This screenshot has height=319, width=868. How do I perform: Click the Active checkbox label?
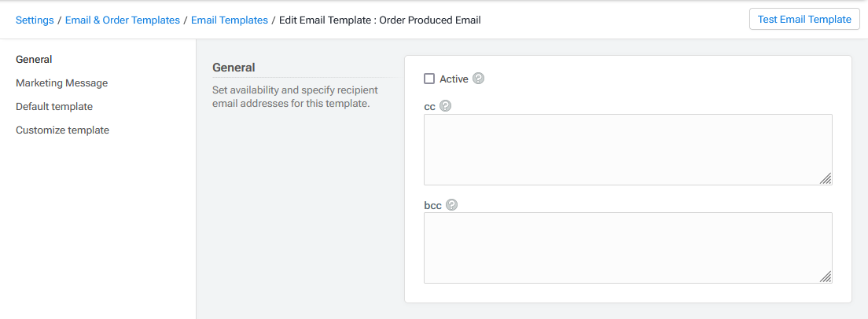(454, 79)
